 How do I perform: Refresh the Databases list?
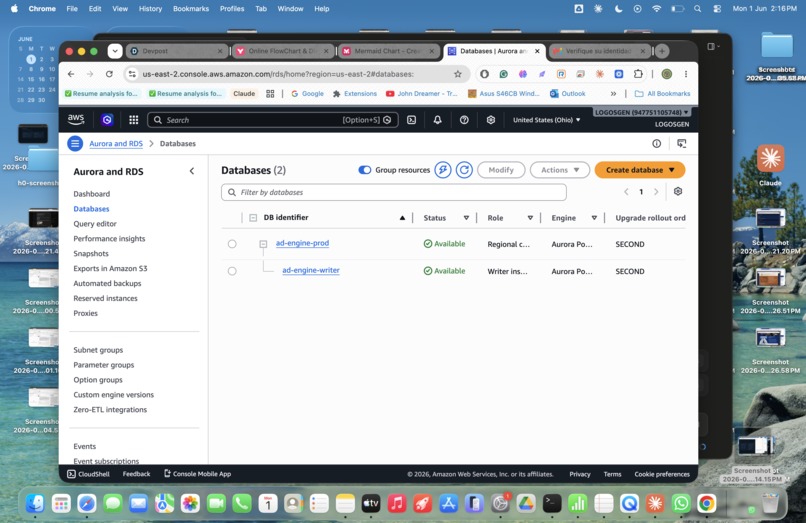464,170
